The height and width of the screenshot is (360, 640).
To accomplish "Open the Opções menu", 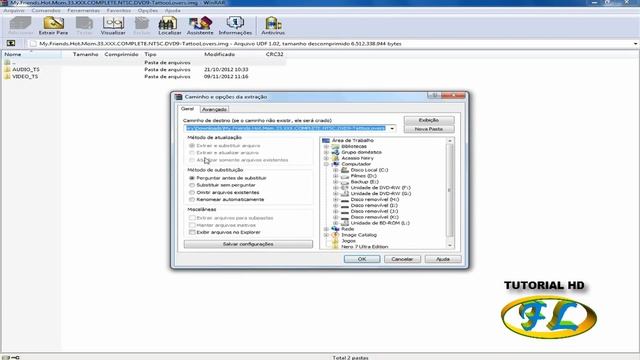I will (147, 11).
